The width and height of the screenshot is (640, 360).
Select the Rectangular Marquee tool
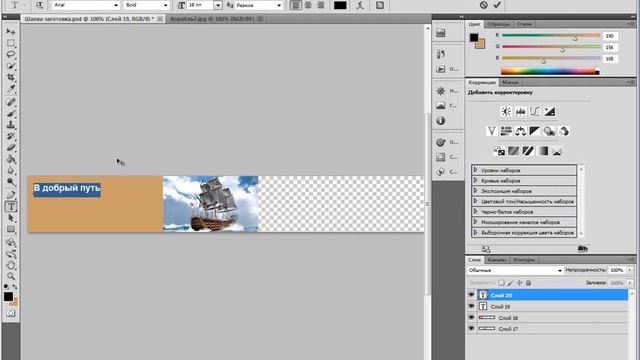click(11, 43)
